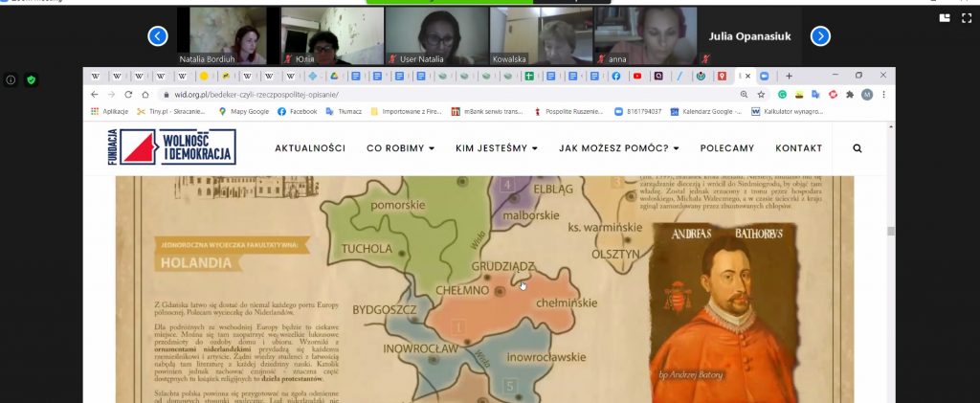The height and width of the screenshot is (403, 980).
Task: Reload the page in Chrome
Action: pyautogui.click(x=128, y=95)
